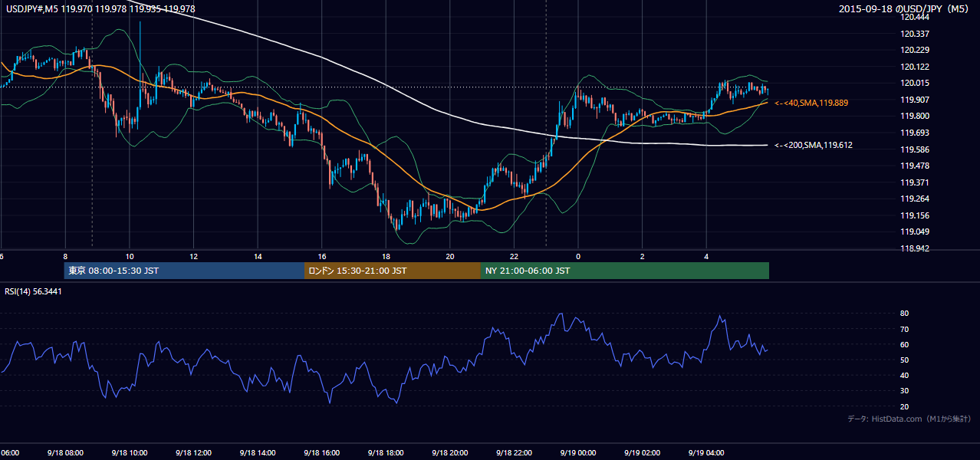Click the RSI scale value 50

coord(905,360)
